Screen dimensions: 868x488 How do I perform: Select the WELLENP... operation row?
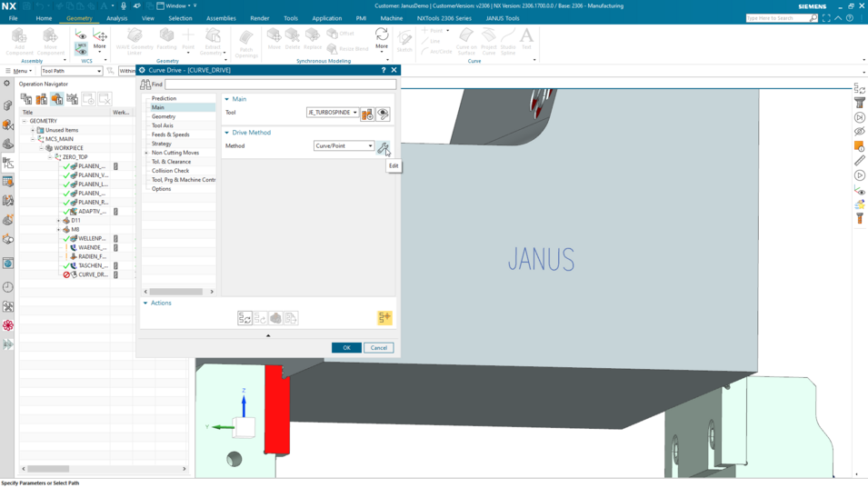(x=92, y=238)
